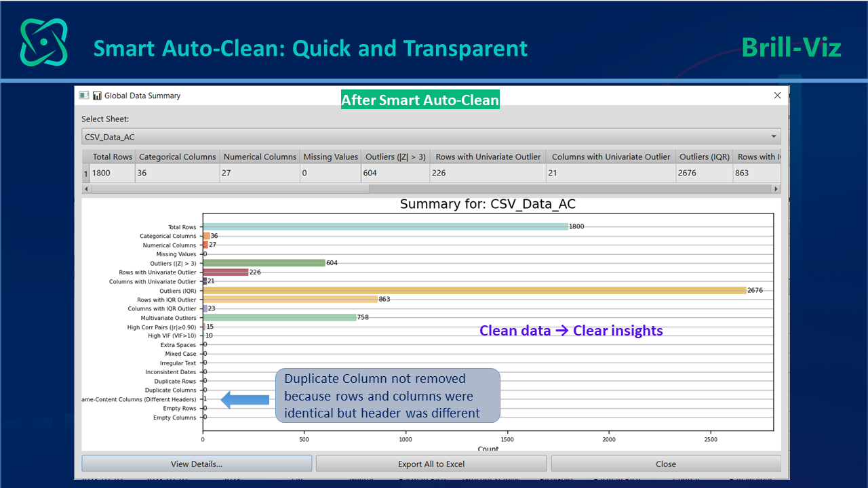Click the Rows with Univariate Outlier chart bar

click(226, 272)
